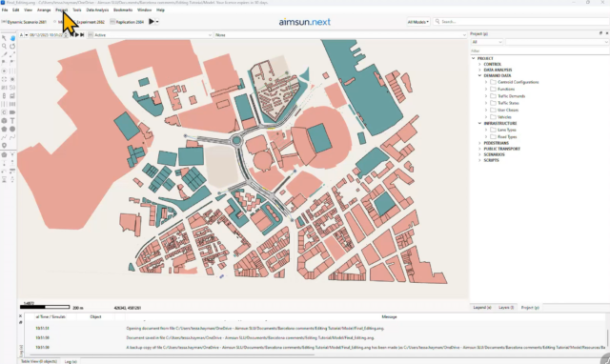Choose the pentagon polygon tool
610x364 pixels.
point(4,129)
